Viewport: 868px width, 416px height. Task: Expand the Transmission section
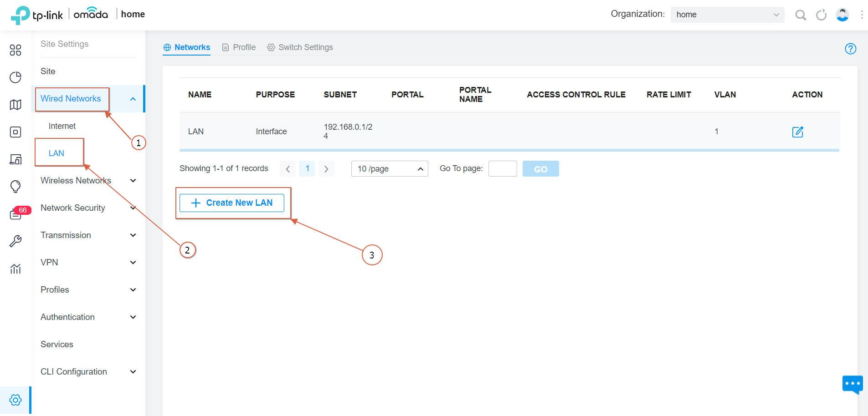(x=133, y=235)
